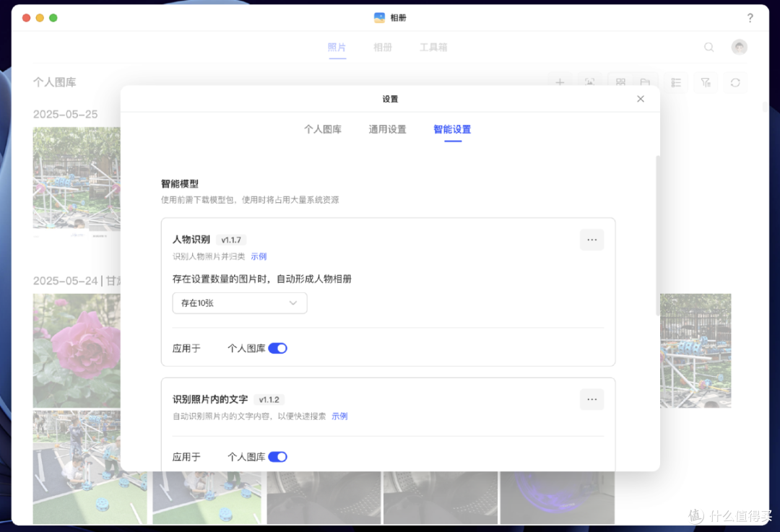Screen dimensions: 780x532
Task: Open the help question mark icon
Action: point(750,18)
